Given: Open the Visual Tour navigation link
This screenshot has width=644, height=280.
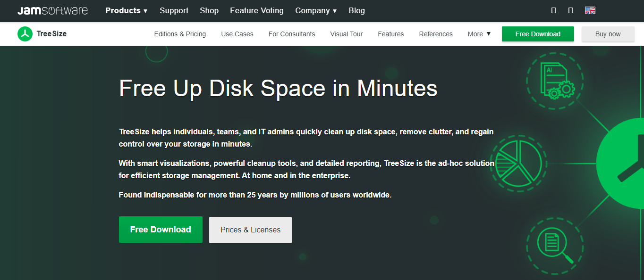Looking at the screenshot, I should tap(346, 34).
